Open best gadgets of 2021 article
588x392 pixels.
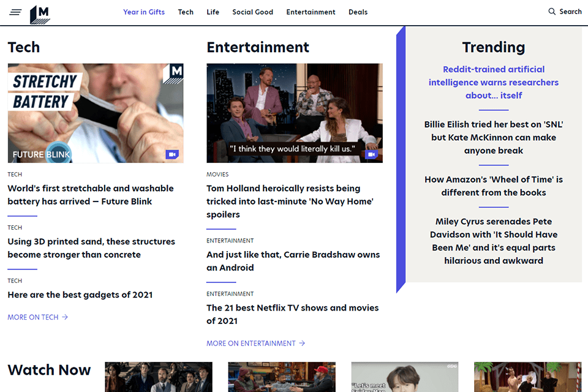[80, 295]
